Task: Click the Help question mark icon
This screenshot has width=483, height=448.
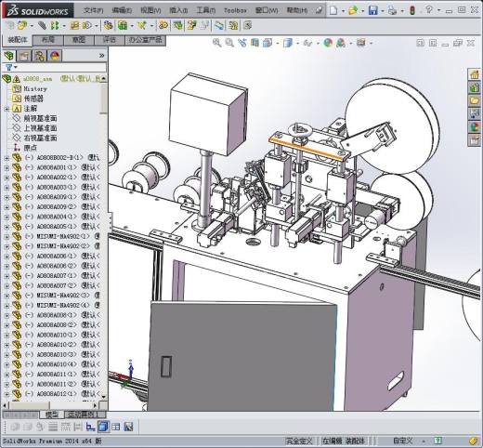Action: [x=429, y=10]
